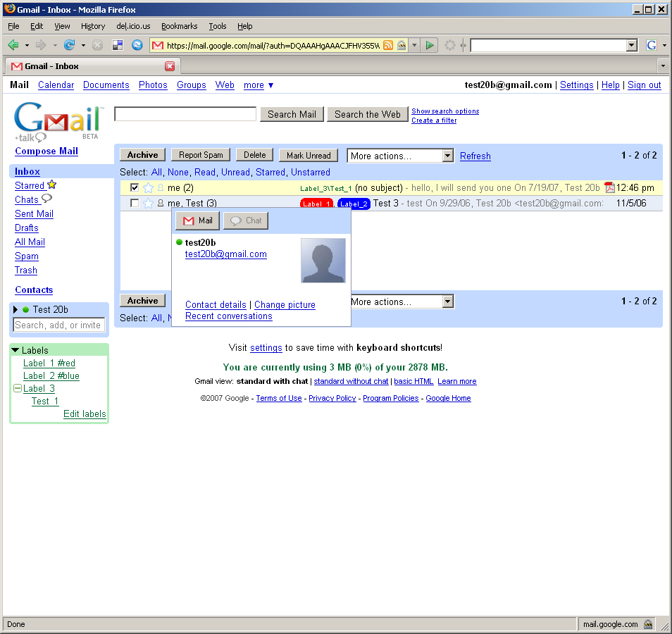The width and height of the screenshot is (672, 634).
Task: Click the greyed-out Forward arrow
Action: point(41,45)
